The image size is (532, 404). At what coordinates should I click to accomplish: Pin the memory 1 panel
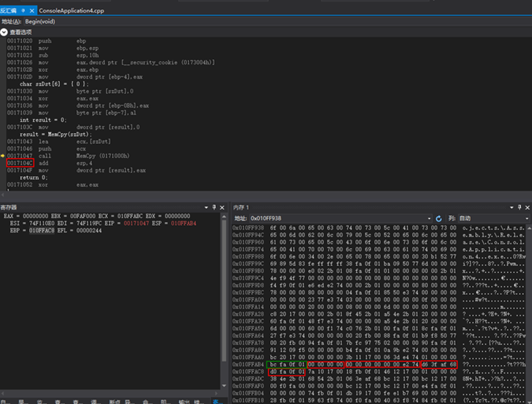519,207
